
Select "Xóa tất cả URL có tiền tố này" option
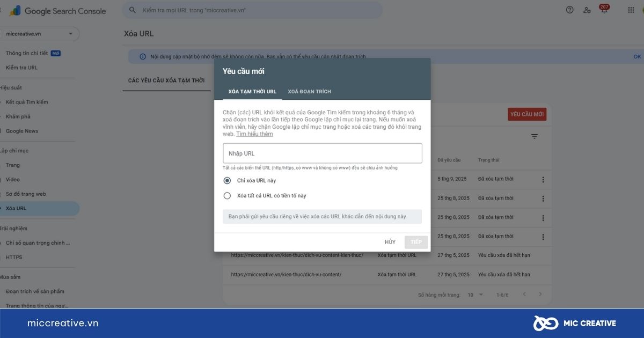227,196
